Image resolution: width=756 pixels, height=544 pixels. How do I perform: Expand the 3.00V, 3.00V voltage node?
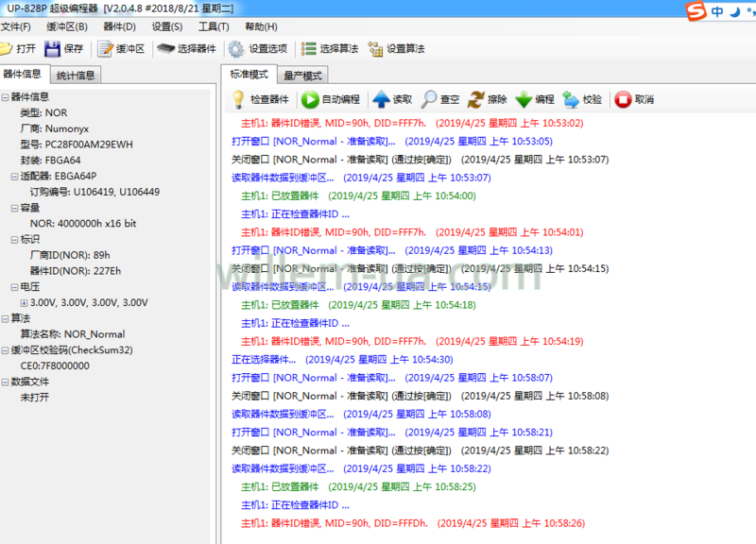click(x=24, y=303)
